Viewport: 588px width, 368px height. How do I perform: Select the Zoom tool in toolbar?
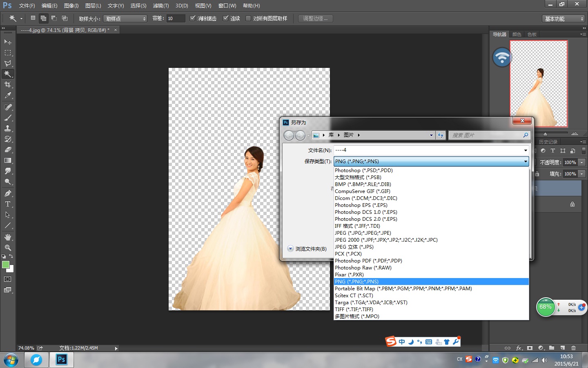tap(8, 248)
